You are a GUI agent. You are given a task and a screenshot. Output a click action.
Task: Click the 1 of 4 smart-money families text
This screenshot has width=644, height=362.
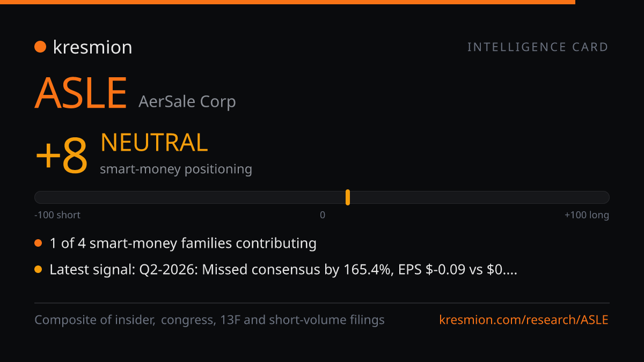click(183, 243)
